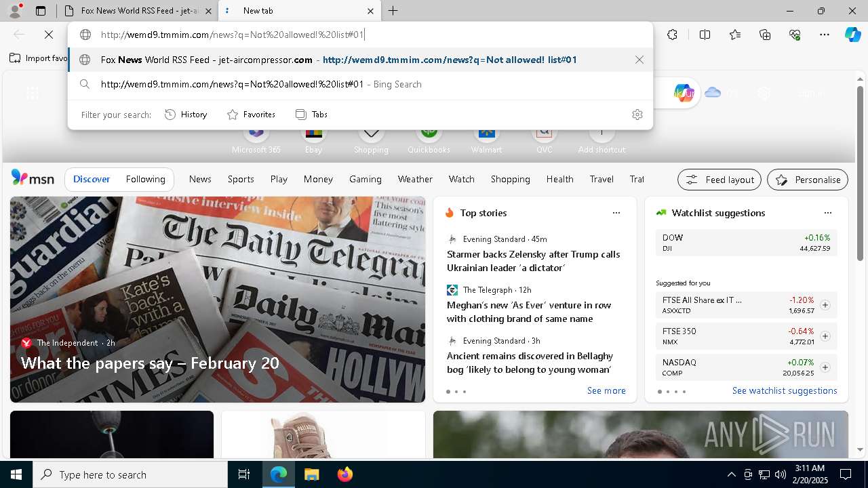This screenshot has width=868, height=488.
Task: Open the DOW stock row
Action: (x=746, y=243)
